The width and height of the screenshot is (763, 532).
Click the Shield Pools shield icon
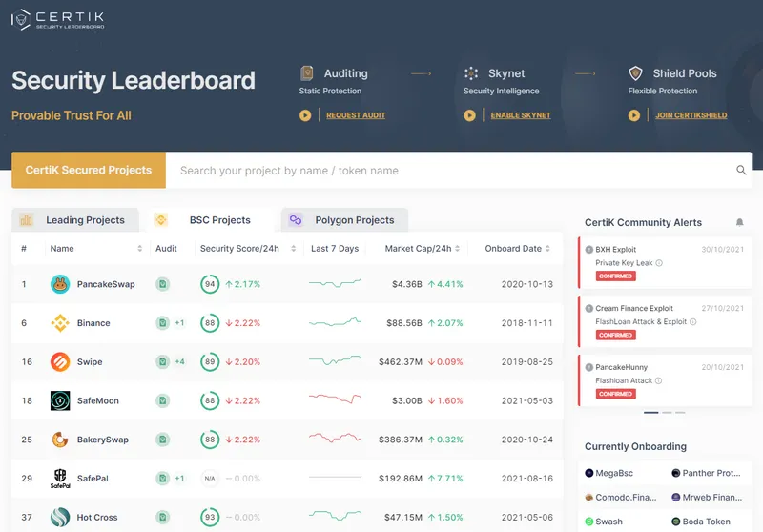(x=635, y=73)
